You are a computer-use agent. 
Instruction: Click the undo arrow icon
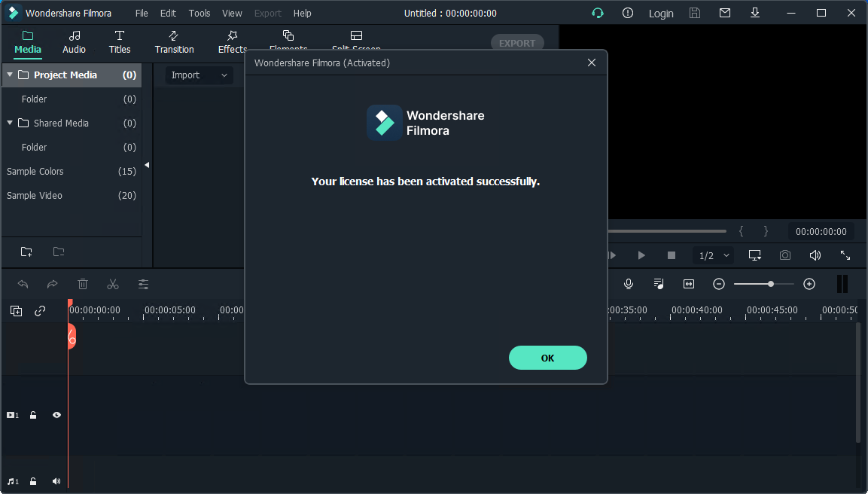click(23, 284)
